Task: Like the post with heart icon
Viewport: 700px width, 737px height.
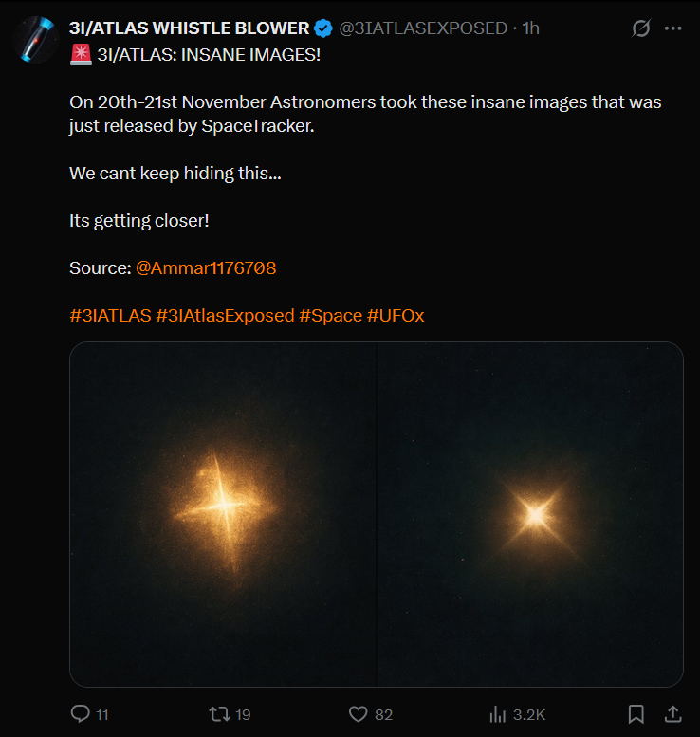Action: 358,714
